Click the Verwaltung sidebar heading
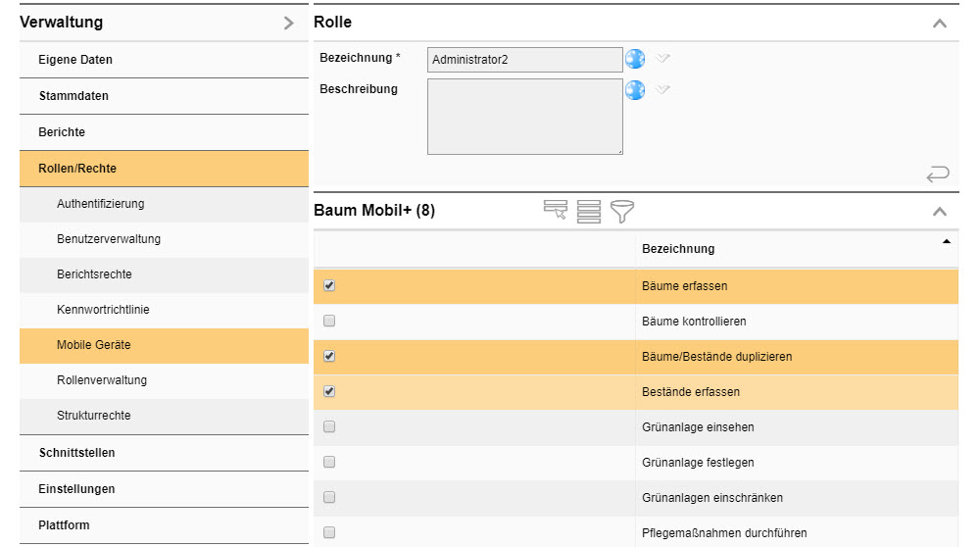This screenshot has height=547, width=980. click(61, 22)
